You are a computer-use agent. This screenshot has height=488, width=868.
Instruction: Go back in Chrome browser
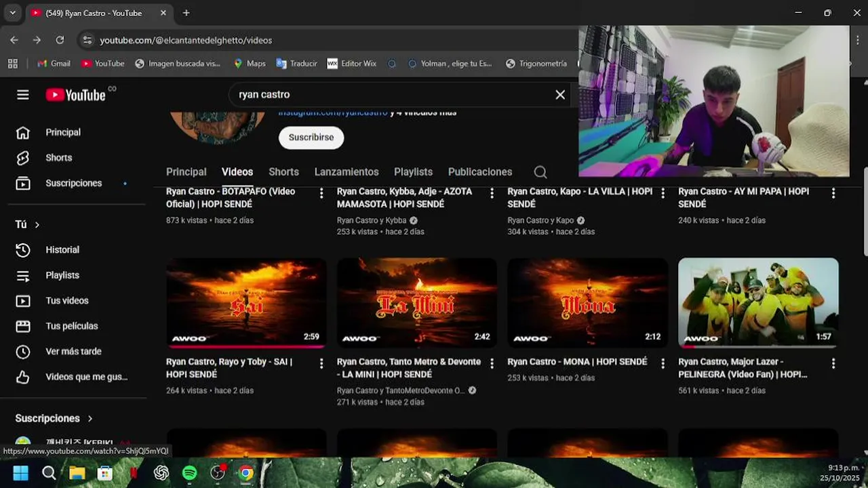point(14,40)
